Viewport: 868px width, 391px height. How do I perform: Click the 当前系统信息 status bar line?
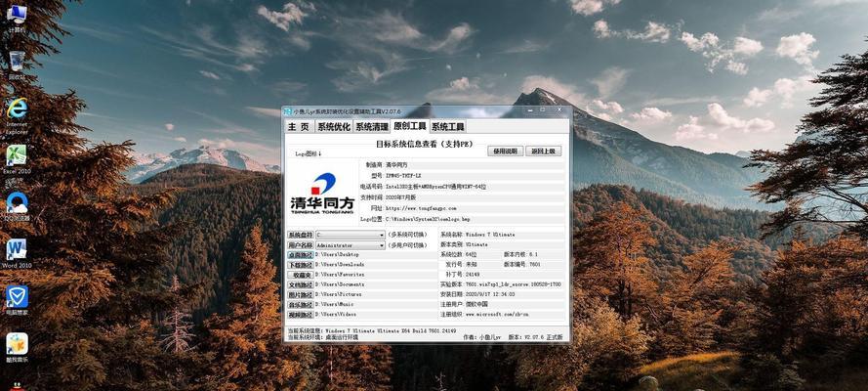coord(371,330)
